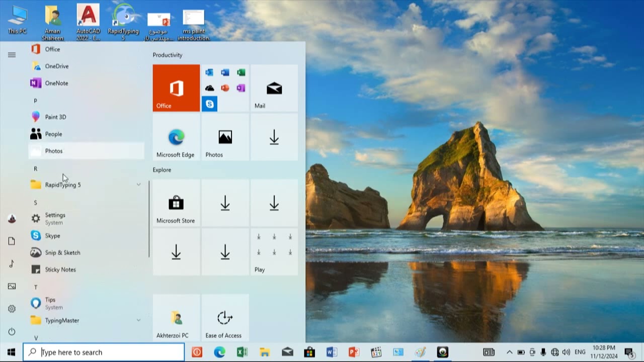Open Pictures from the Start rail

pyautogui.click(x=12, y=287)
